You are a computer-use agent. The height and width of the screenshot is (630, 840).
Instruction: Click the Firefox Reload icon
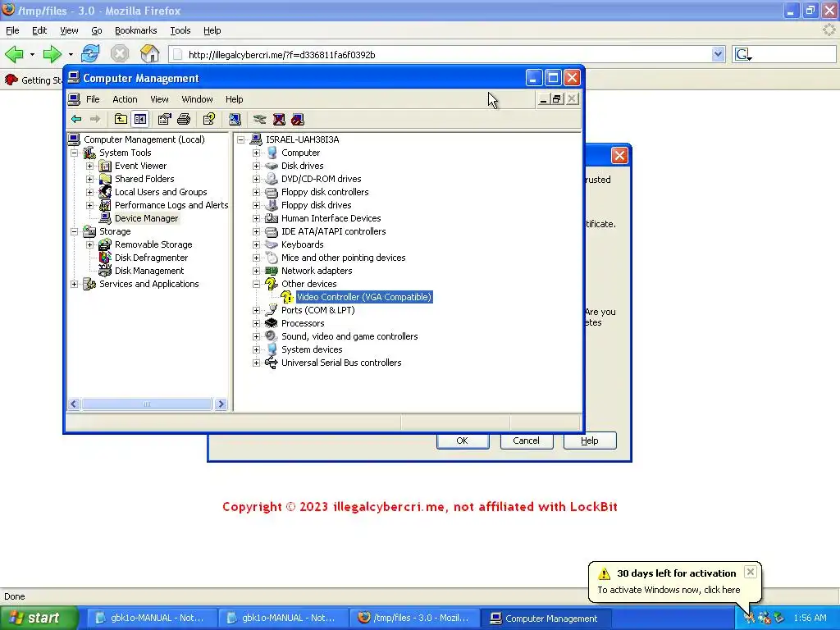(x=90, y=53)
